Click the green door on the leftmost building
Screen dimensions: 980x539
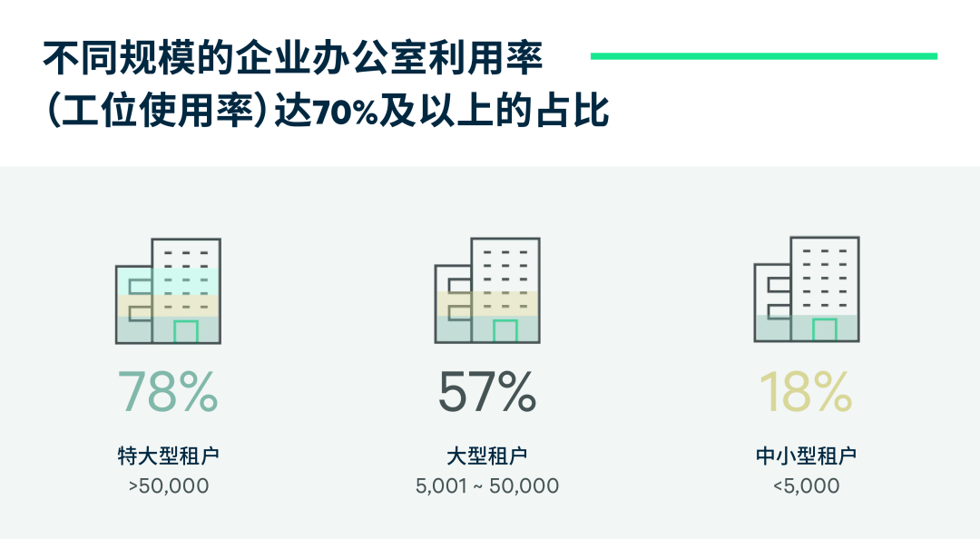coord(186,331)
